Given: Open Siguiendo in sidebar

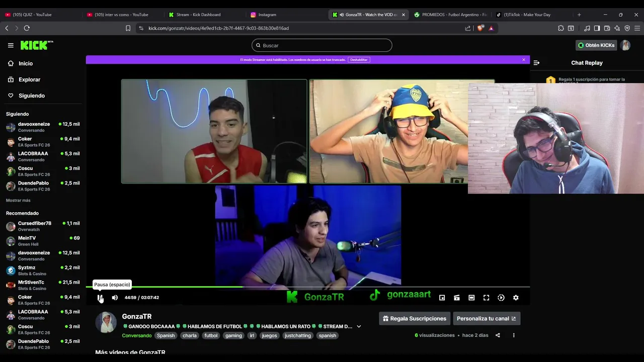Looking at the screenshot, I should pos(26,96).
